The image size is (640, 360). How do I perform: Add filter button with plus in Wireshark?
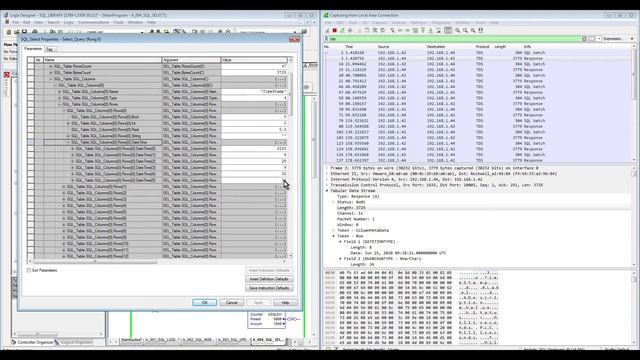point(633,39)
